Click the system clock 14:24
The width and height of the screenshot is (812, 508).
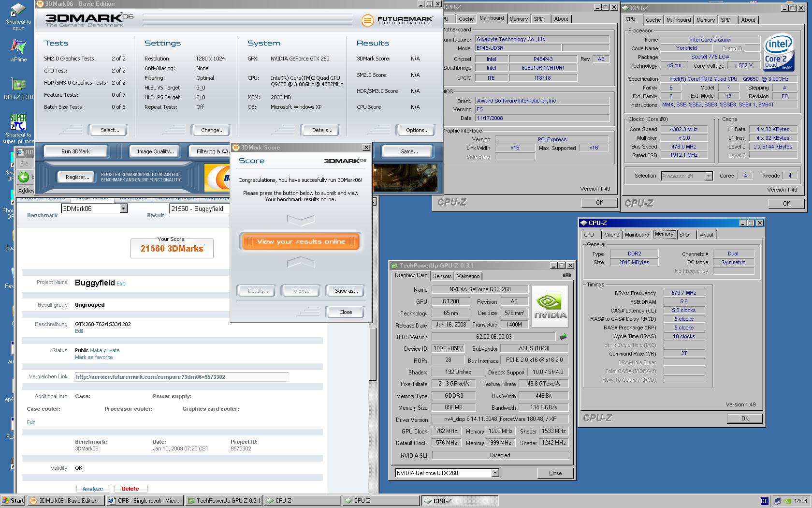800,501
